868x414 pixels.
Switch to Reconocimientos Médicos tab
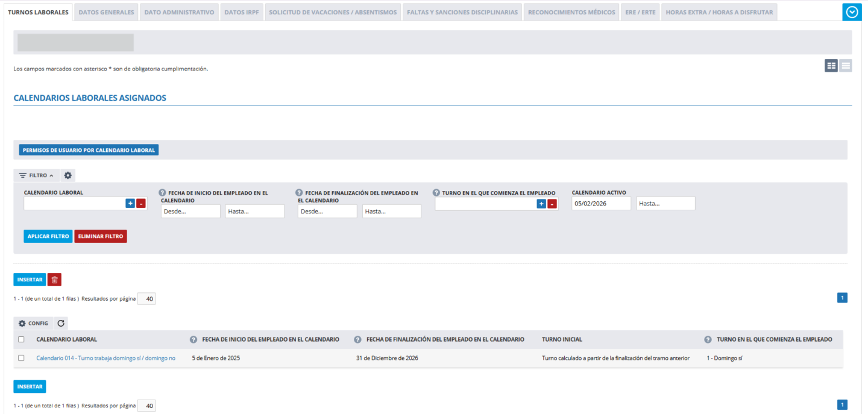pyautogui.click(x=571, y=12)
